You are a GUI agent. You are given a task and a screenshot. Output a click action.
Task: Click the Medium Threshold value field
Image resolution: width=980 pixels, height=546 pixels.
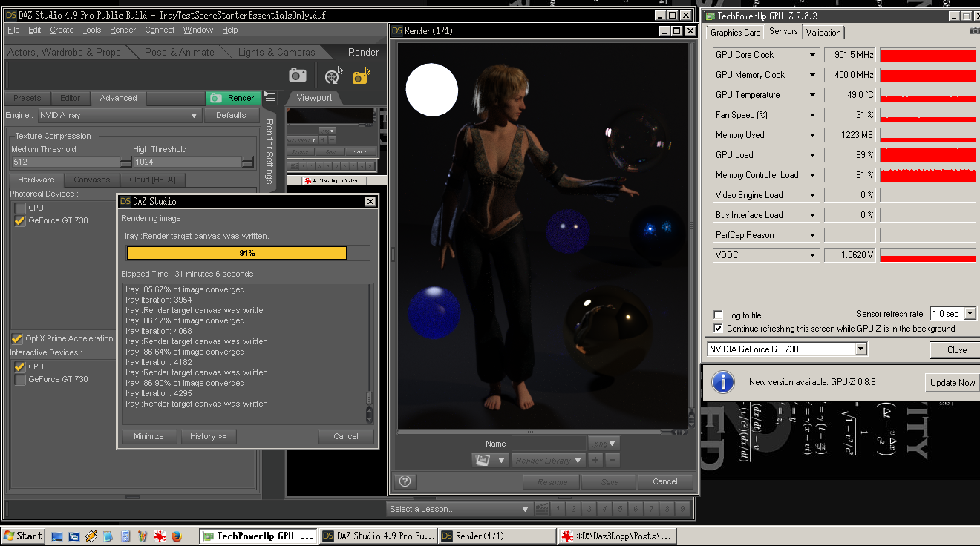pyautogui.click(x=65, y=162)
